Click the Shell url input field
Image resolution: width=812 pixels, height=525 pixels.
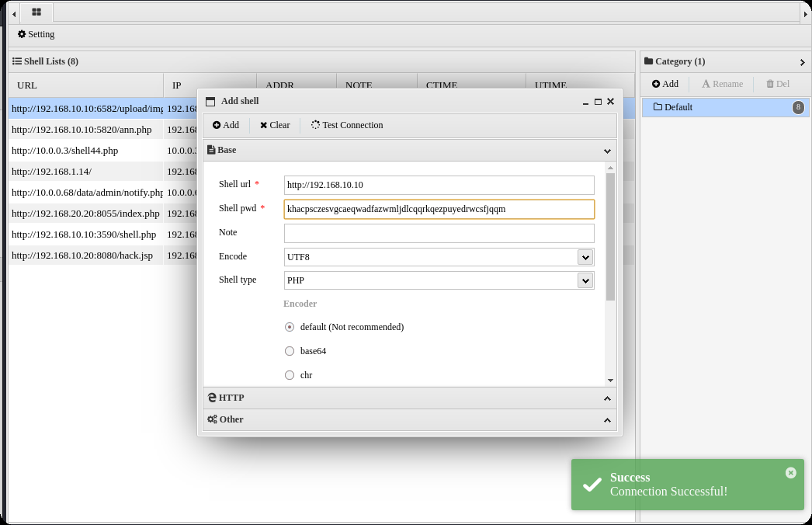[439, 185]
